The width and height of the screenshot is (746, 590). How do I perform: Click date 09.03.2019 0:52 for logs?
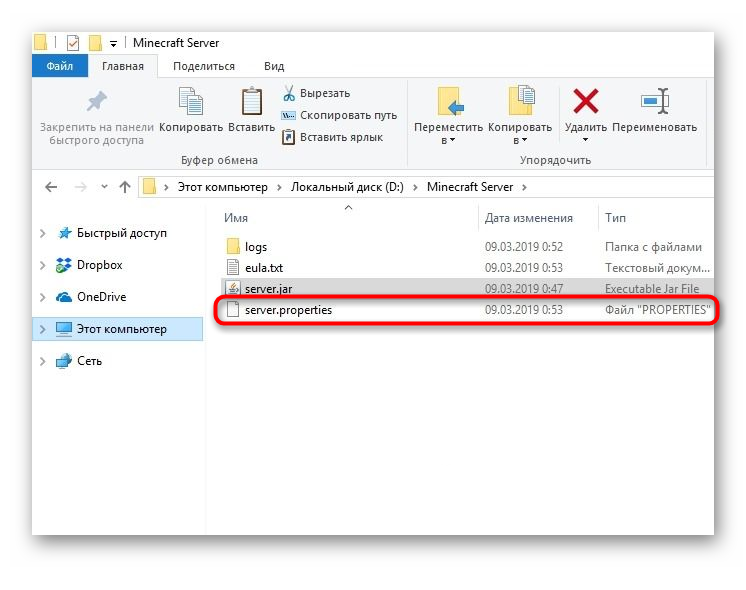point(524,246)
